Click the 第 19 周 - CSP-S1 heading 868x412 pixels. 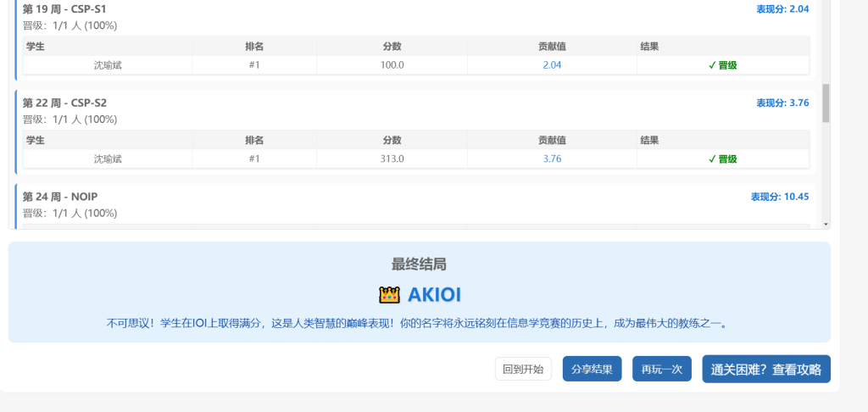click(x=64, y=9)
